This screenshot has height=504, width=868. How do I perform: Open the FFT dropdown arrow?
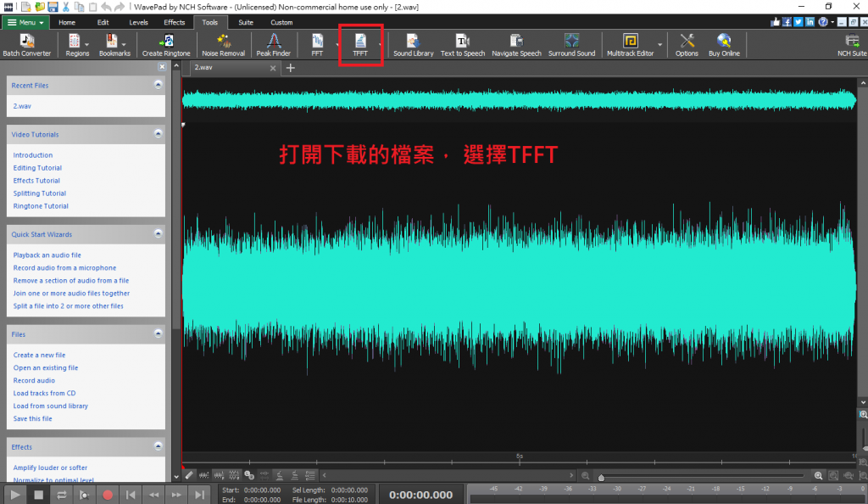(x=337, y=45)
